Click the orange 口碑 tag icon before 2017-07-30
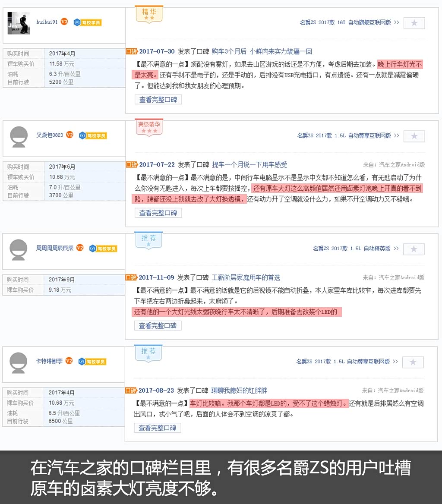Image resolution: width=442 pixels, height=504 pixels. pos(131,51)
